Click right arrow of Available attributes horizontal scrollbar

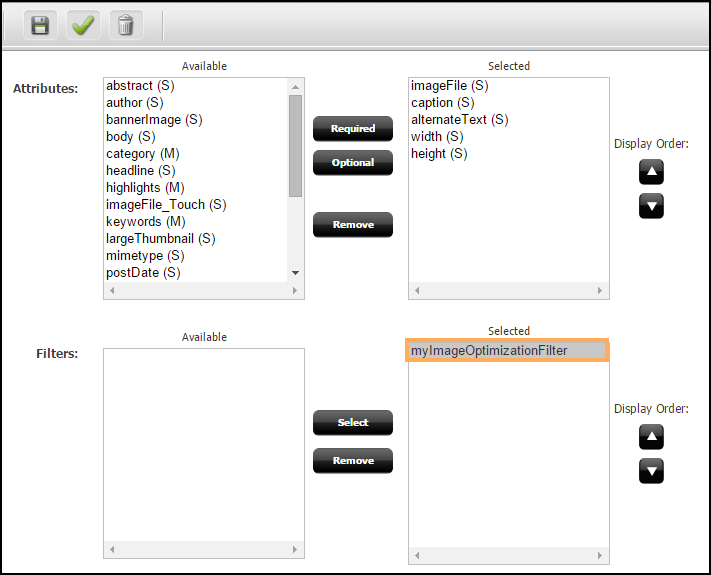[295, 290]
